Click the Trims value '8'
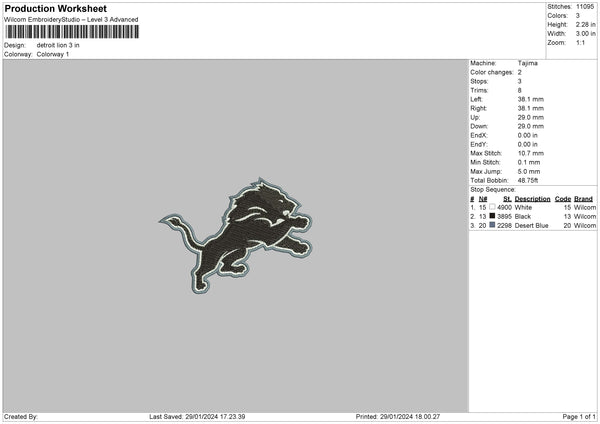 tap(520, 90)
